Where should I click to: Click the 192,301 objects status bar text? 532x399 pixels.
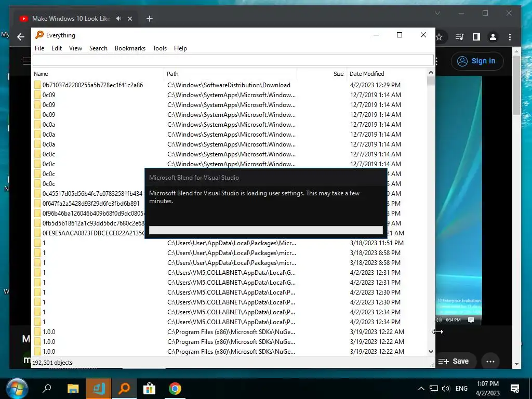click(52, 362)
